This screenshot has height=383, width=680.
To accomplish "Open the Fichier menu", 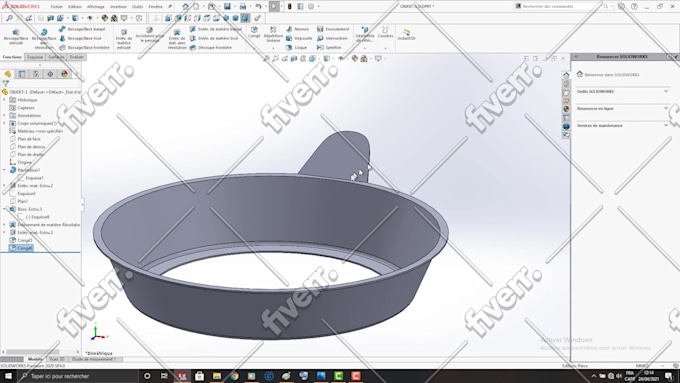I will (56, 7).
